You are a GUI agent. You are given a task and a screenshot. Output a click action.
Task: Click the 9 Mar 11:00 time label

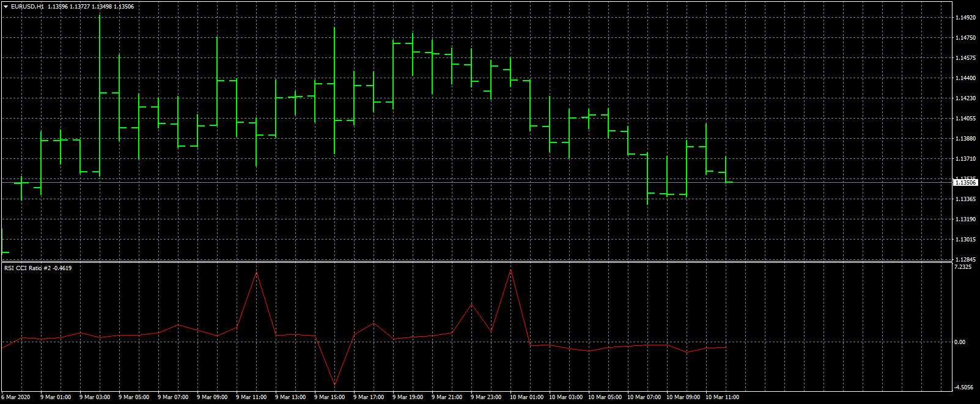(251, 397)
